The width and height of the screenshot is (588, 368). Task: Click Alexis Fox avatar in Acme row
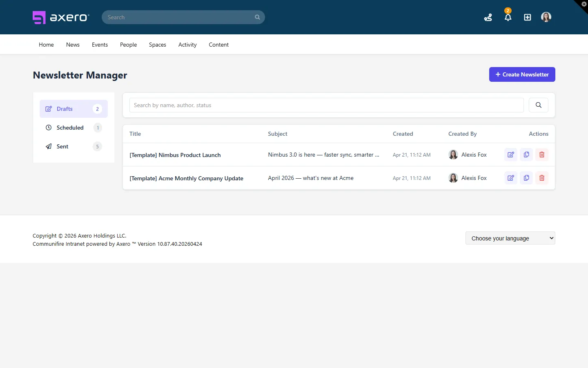[x=453, y=178]
